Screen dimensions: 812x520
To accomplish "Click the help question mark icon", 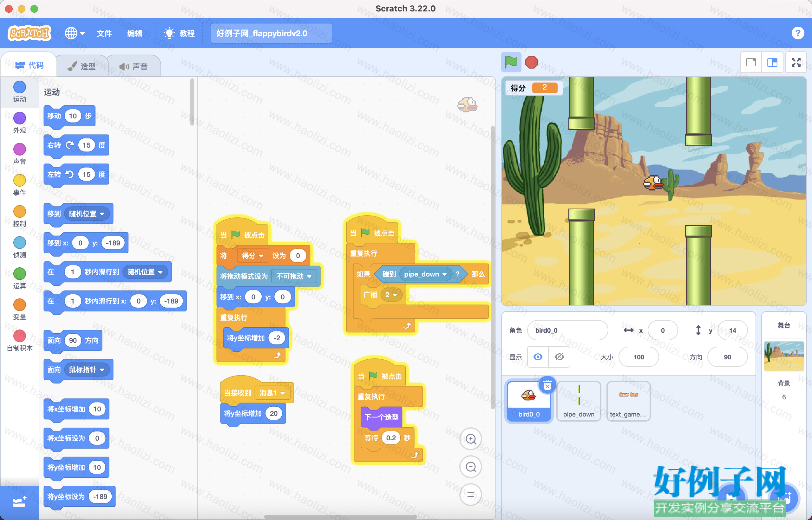I will (797, 33).
